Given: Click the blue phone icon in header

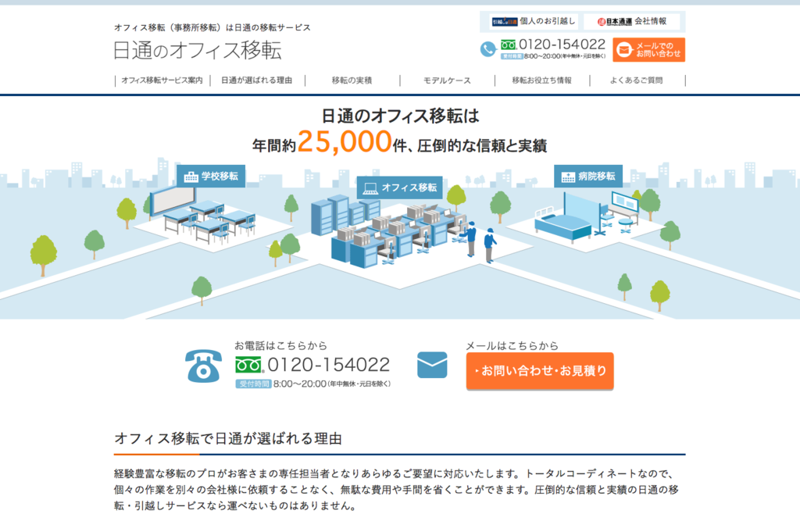Looking at the screenshot, I should (488, 49).
